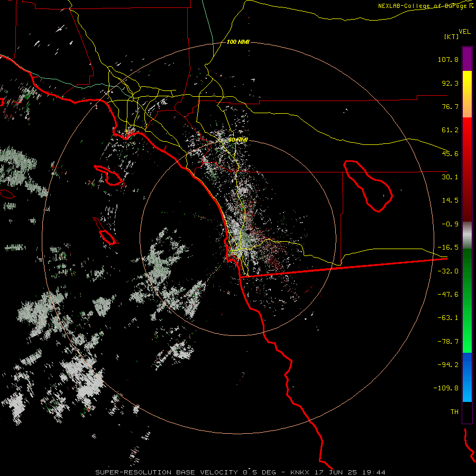Viewport: 476px width, 476px height.
Task: Click the -109.8 legend value
Action: (446, 388)
